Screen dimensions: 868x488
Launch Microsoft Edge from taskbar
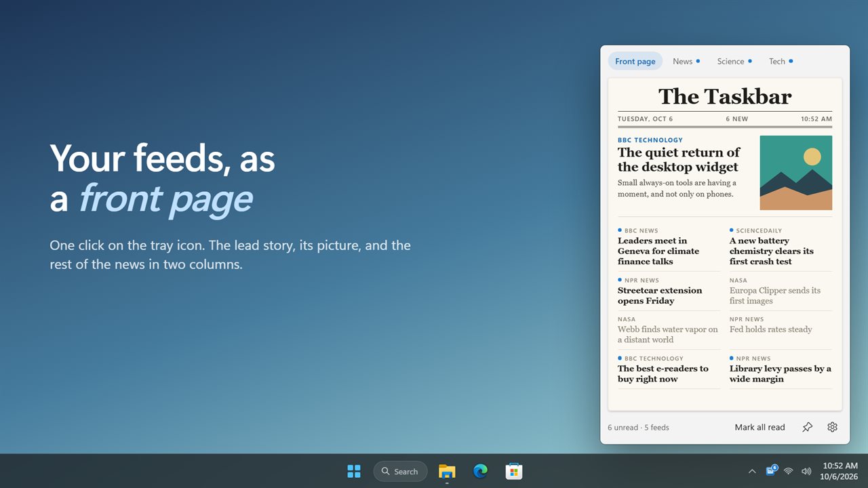point(480,471)
